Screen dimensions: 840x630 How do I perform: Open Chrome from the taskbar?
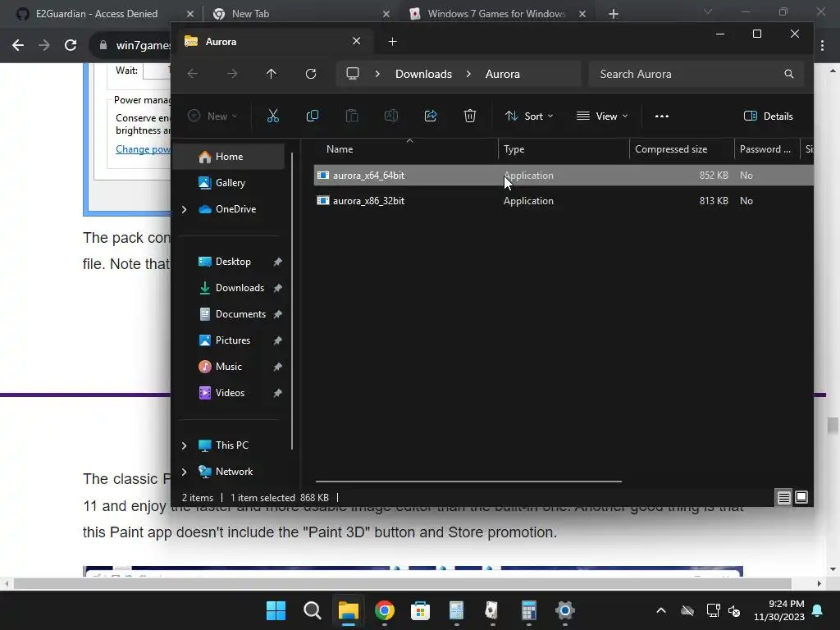pyautogui.click(x=384, y=610)
